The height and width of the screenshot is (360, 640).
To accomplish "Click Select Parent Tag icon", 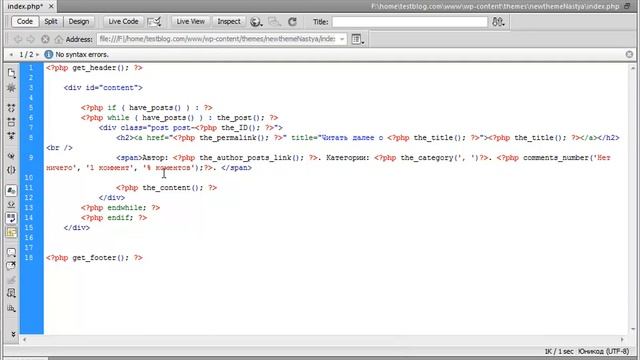I will tap(11, 156).
